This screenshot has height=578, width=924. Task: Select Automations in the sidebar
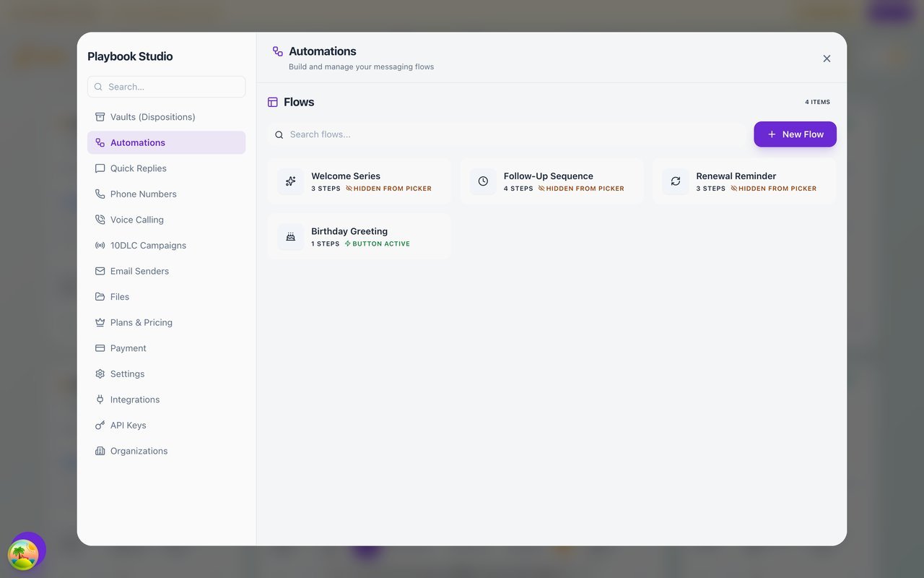166,142
